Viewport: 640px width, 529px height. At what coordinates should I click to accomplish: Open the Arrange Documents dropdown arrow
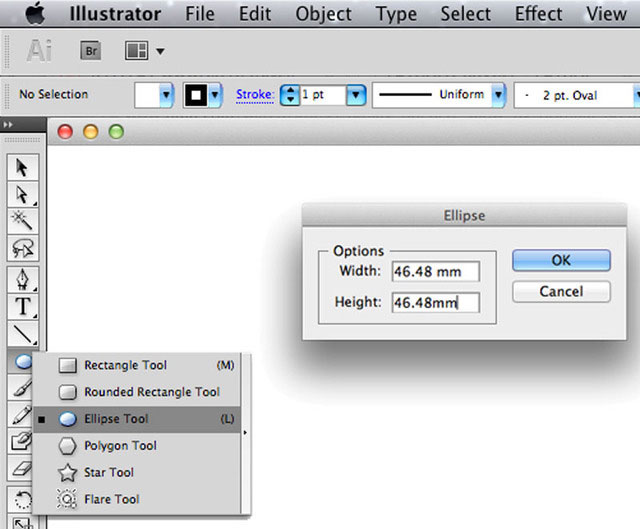[x=160, y=51]
